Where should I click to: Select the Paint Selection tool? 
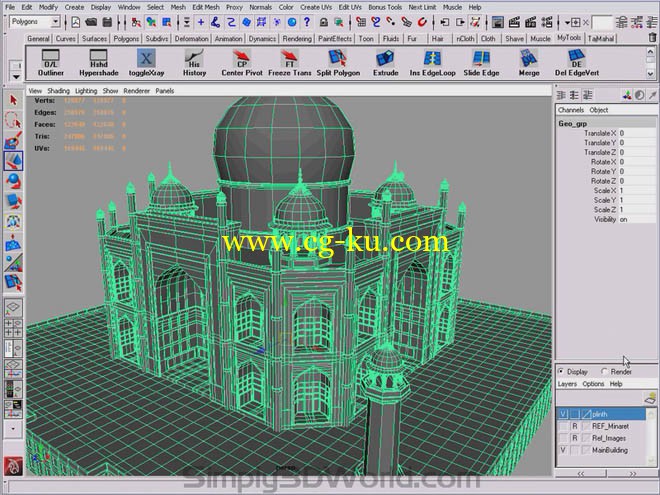coord(13,140)
